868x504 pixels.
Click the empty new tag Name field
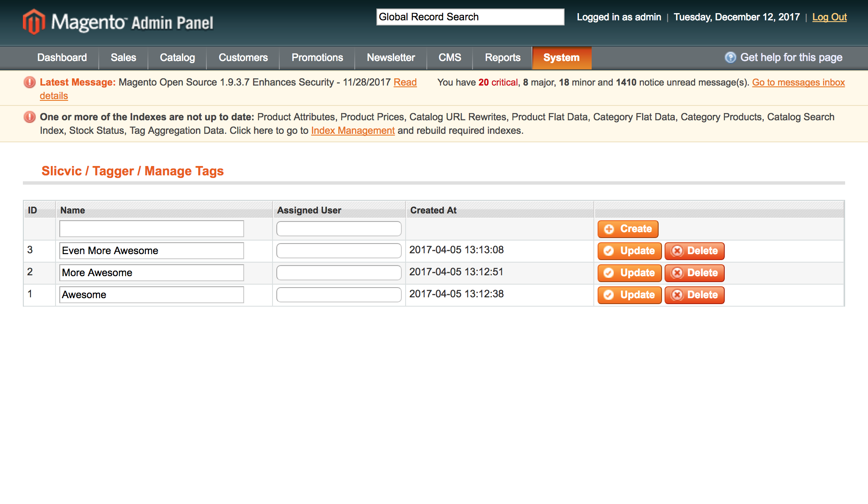click(151, 229)
